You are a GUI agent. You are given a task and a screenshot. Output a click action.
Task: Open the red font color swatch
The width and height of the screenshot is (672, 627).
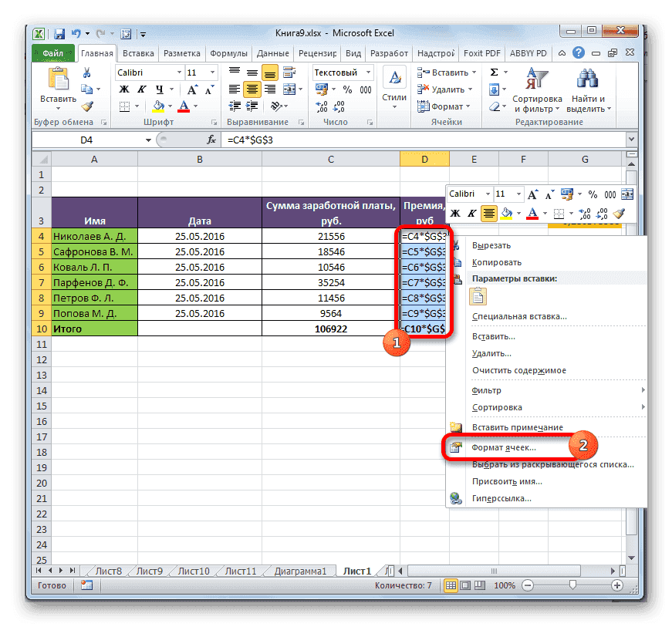pos(184,106)
